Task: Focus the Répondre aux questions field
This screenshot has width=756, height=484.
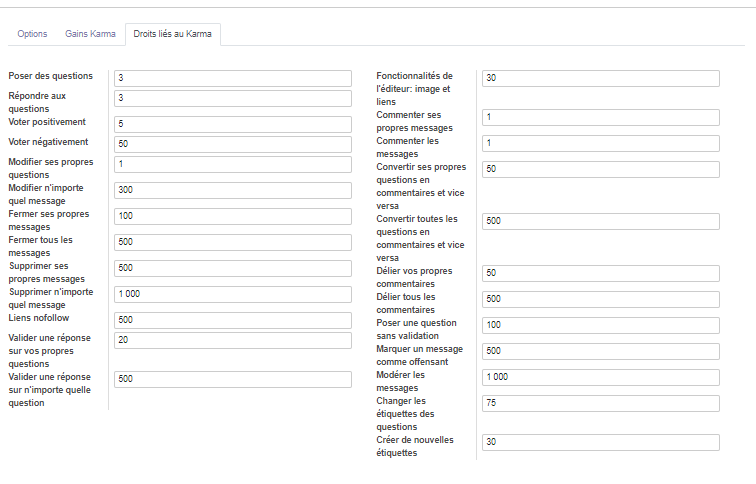Action: coord(232,99)
